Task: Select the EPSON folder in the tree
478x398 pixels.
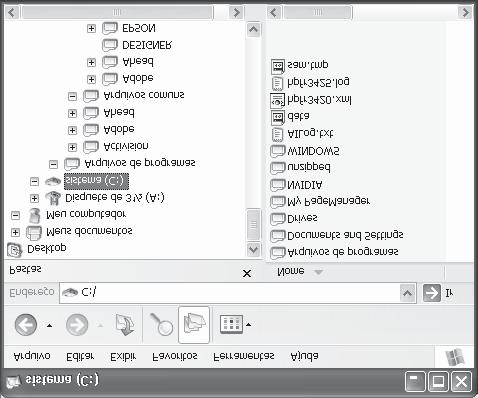Action: coord(139,28)
